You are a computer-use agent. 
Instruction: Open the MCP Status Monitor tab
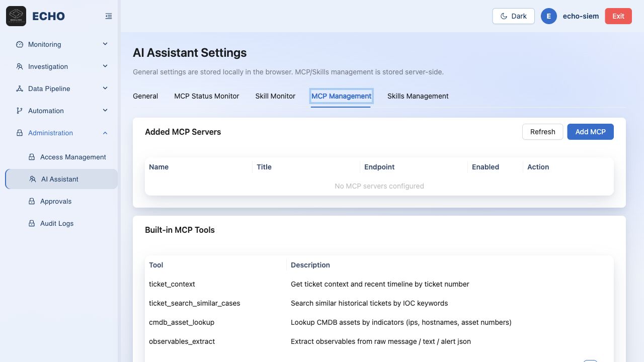click(x=207, y=96)
